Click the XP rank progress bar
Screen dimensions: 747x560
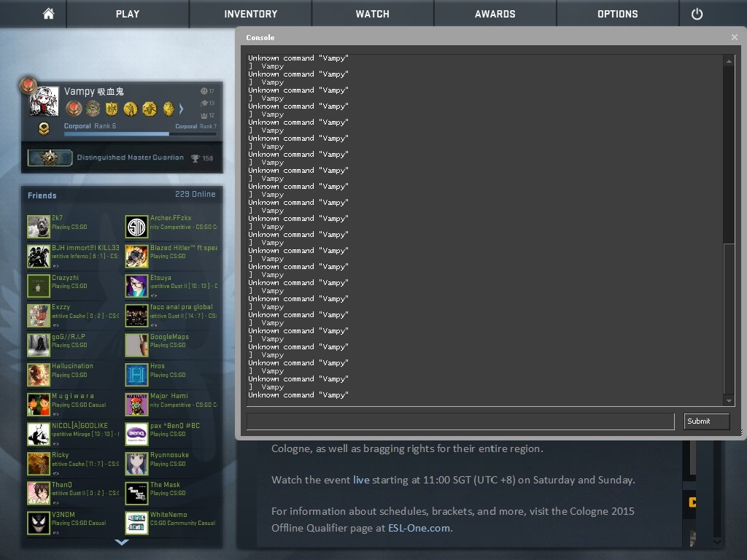pyautogui.click(x=140, y=134)
